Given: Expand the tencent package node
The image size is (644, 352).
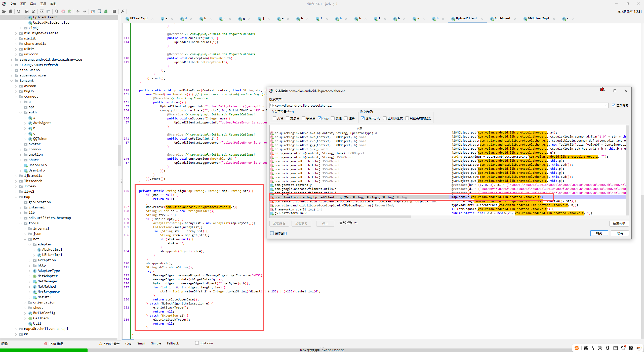Looking at the screenshot, I should tap(11, 81).
